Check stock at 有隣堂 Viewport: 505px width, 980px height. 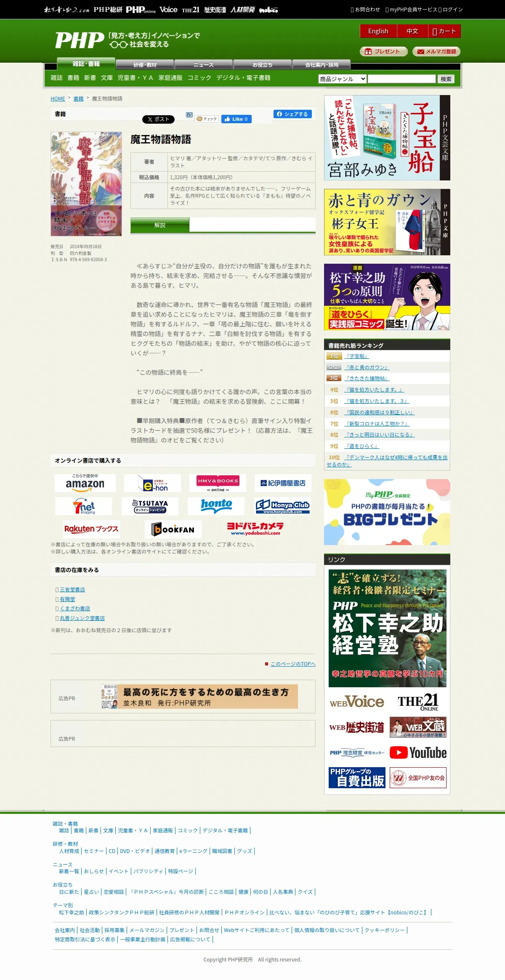[67, 599]
